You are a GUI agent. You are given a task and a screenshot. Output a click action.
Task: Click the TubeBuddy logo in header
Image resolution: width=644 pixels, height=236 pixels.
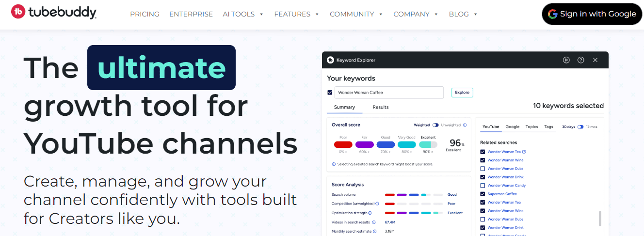point(54,13)
